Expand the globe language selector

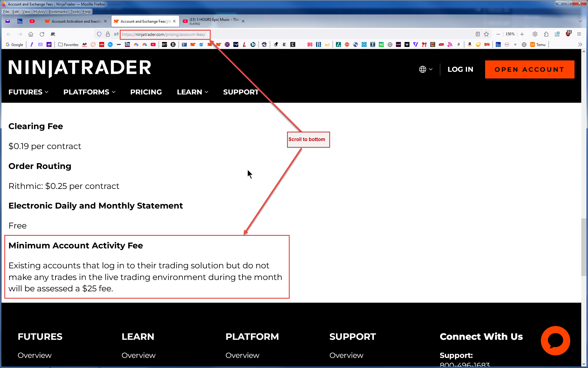point(426,69)
